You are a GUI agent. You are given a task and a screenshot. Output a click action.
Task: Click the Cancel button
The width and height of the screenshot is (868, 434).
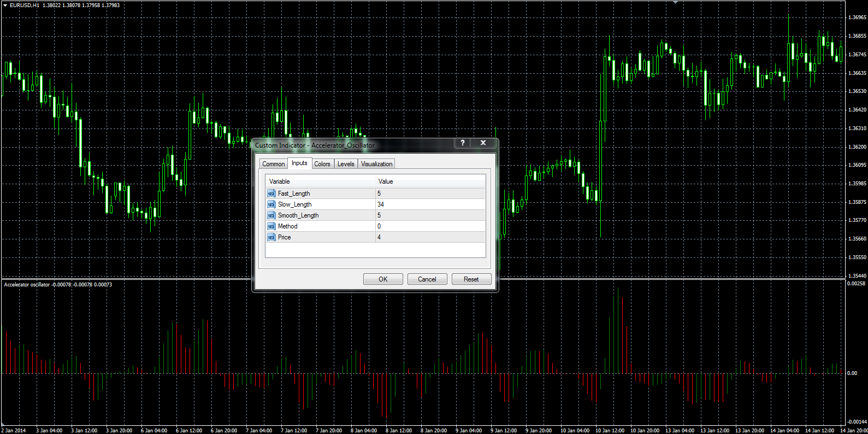pos(427,279)
